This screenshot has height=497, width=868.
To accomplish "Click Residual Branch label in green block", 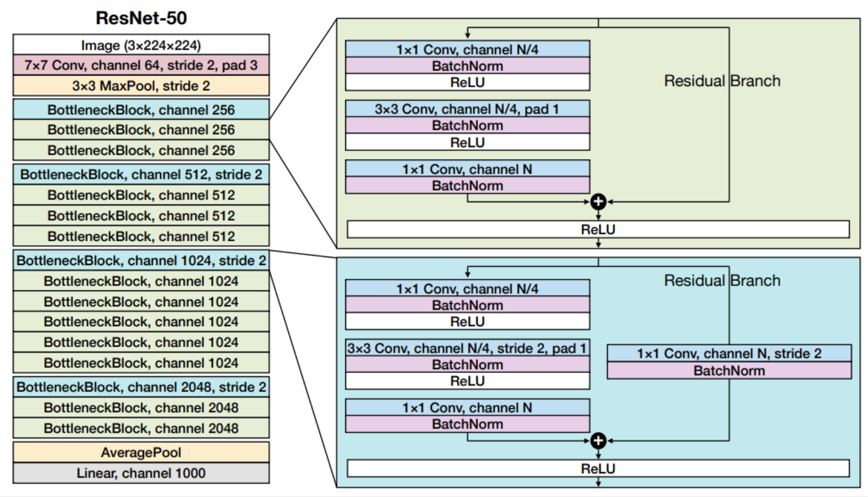I will [722, 81].
